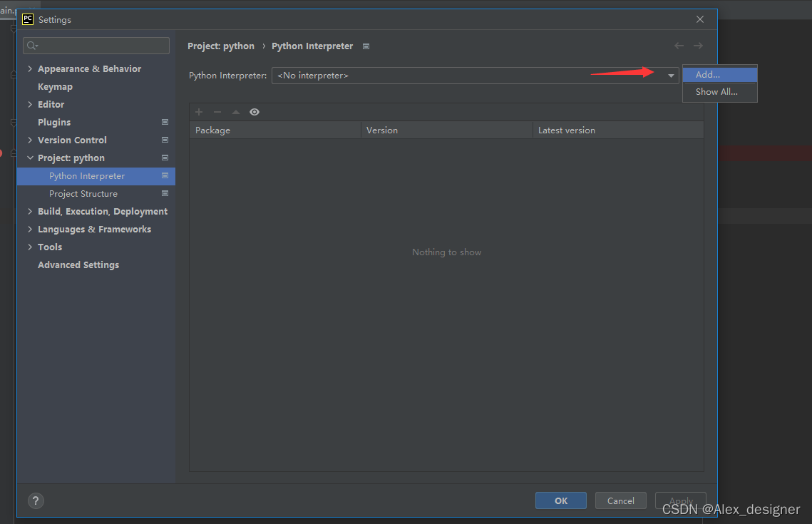Click the Apply button
This screenshot has height=524, width=812.
[680, 500]
